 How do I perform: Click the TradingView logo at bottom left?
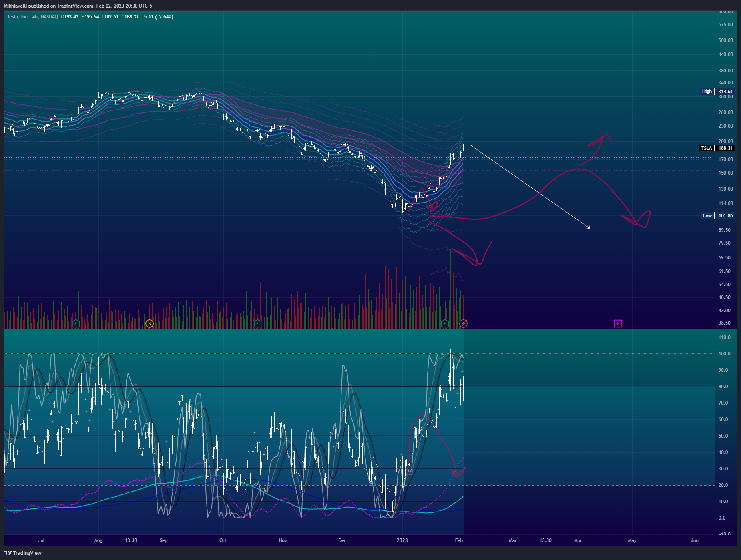tap(23, 553)
